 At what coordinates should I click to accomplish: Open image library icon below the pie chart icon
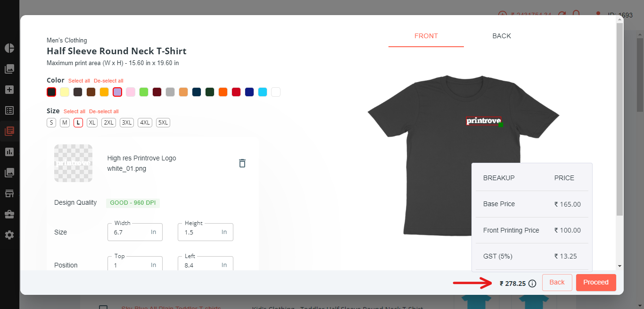(9, 69)
